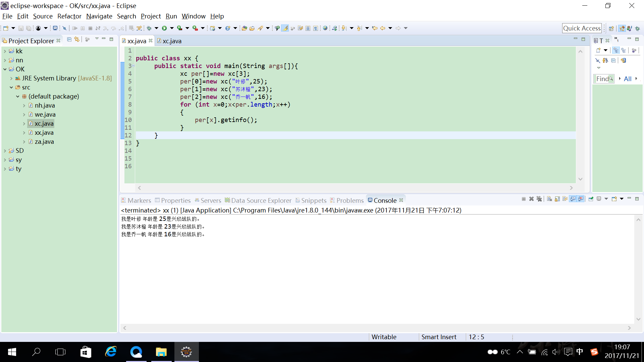Click Collapse All in Project Explorer

tap(69, 40)
